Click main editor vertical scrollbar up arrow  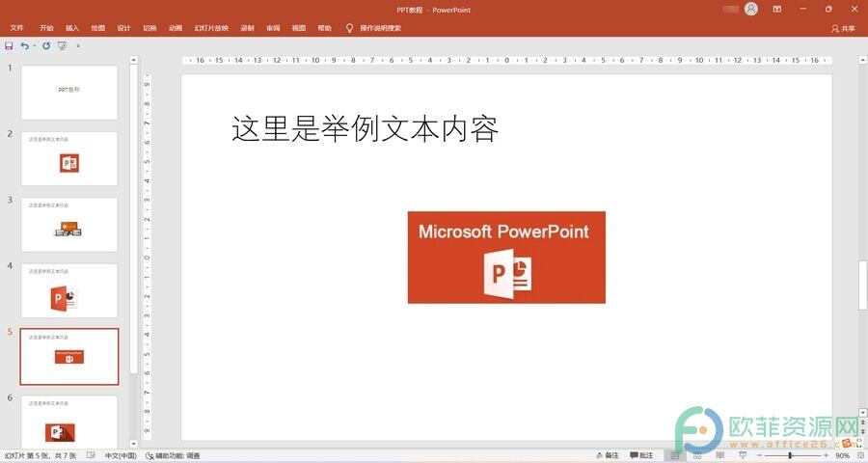[x=862, y=59]
